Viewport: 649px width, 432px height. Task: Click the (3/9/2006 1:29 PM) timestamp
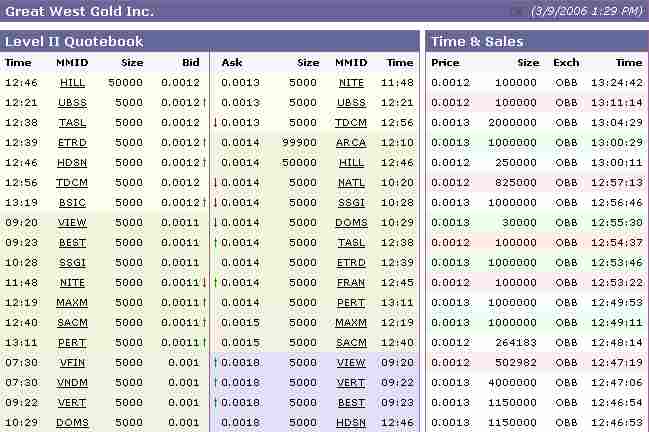[x=587, y=11]
